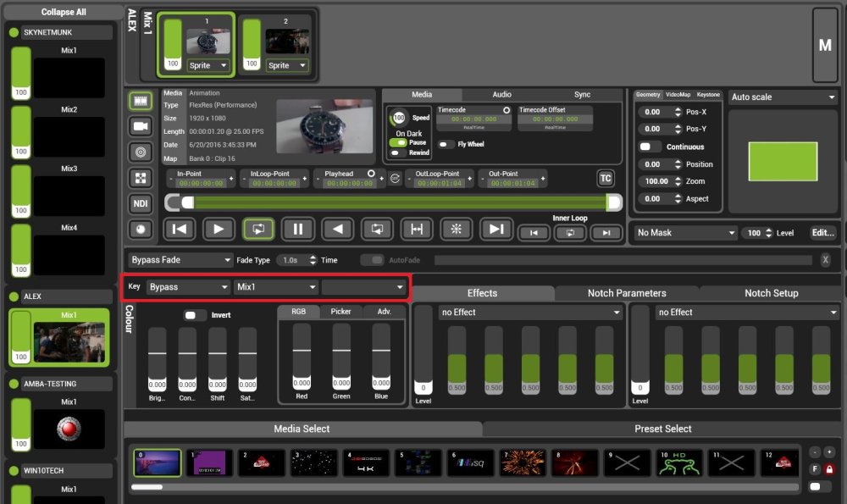
Task: Switch to the VideoMap tab
Action: [x=678, y=95]
